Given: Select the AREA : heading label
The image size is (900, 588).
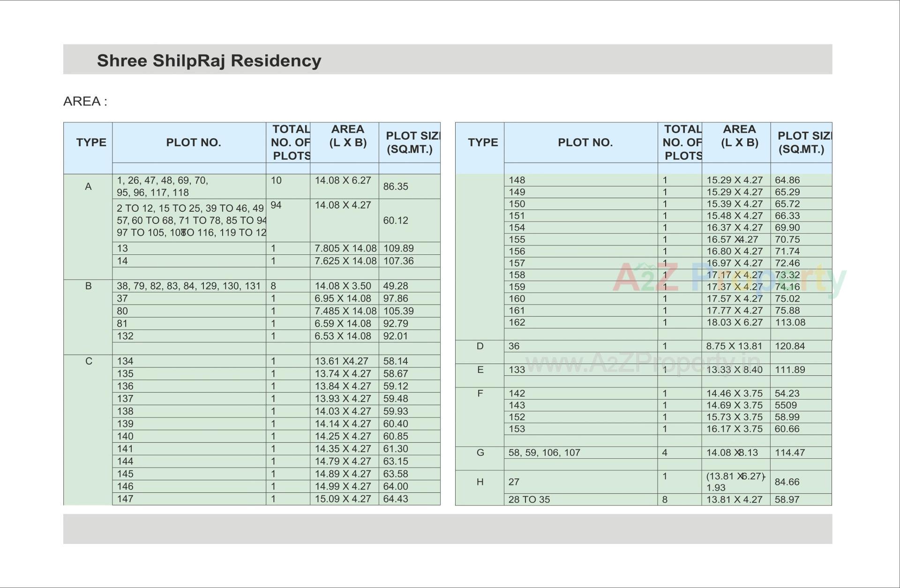Looking at the screenshot, I should pyautogui.click(x=85, y=100).
